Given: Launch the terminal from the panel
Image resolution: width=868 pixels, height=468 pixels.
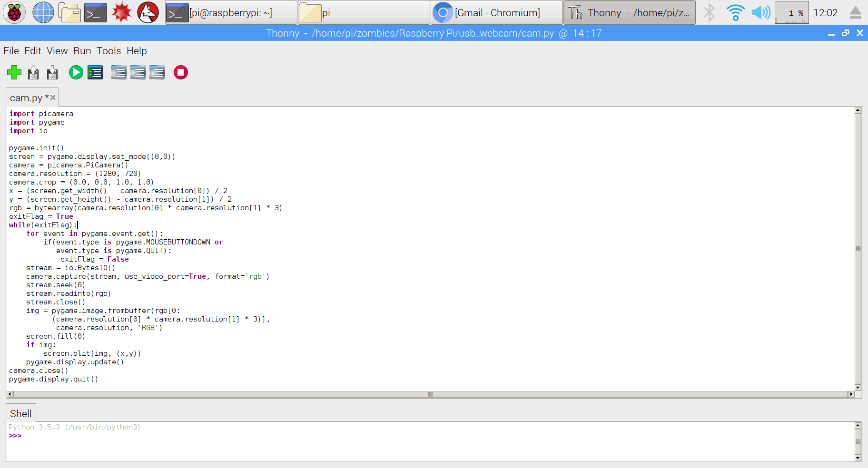Looking at the screenshot, I should pos(96,12).
